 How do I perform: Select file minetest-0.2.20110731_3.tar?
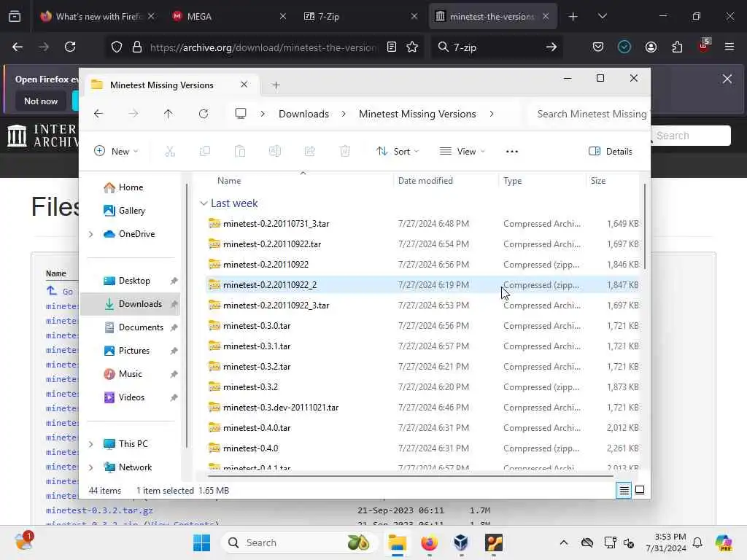(422, 223)
